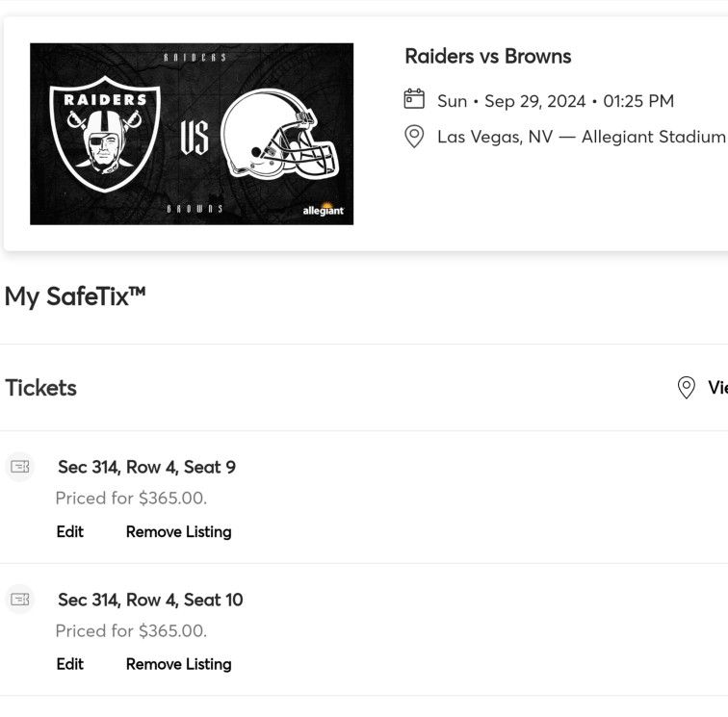Open the Raiders vs Browns event title
Image resolution: width=728 pixels, height=717 pixels.
tap(487, 56)
